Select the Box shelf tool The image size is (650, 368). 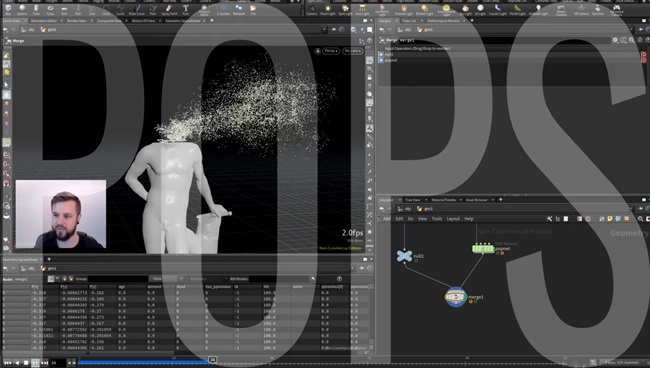8,9
